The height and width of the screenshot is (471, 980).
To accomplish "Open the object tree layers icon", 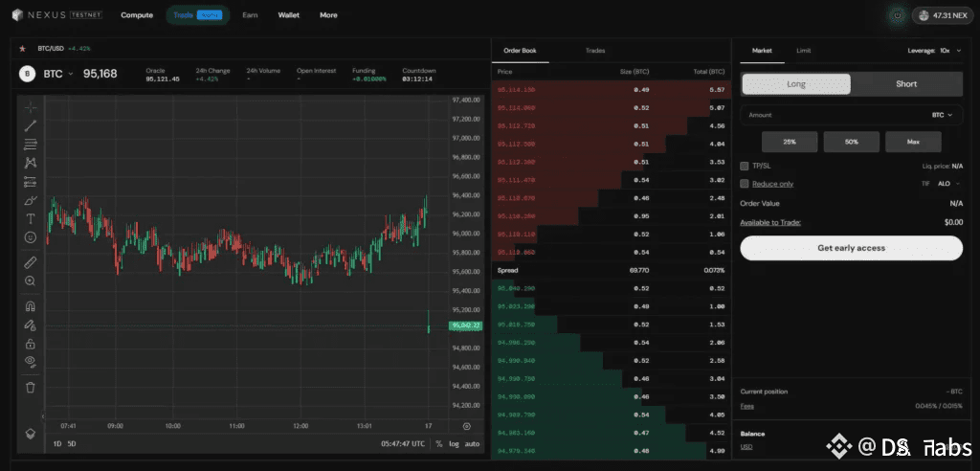I will (30, 433).
